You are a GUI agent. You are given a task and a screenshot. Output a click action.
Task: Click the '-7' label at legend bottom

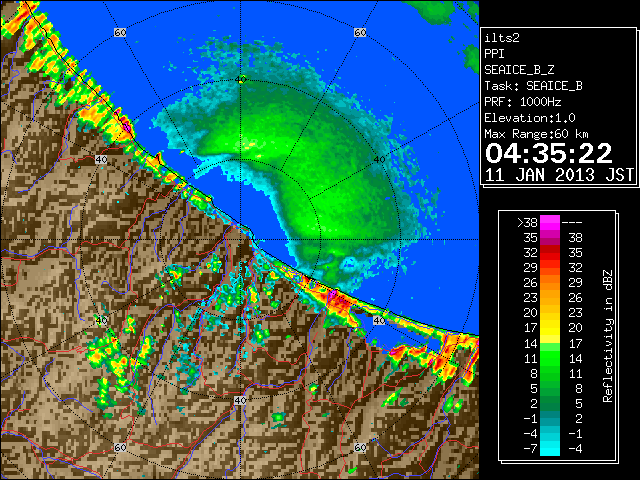click(x=530, y=449)
